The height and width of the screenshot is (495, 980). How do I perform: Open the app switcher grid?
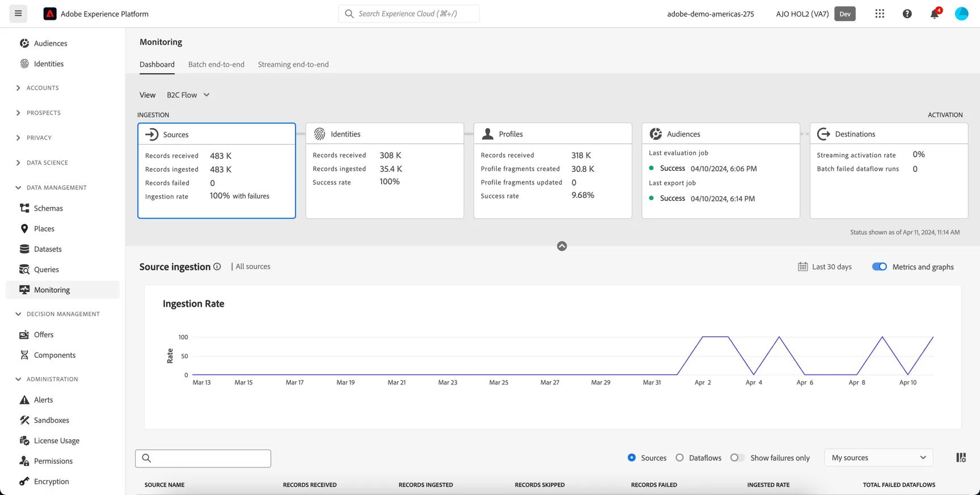[880, 14]
